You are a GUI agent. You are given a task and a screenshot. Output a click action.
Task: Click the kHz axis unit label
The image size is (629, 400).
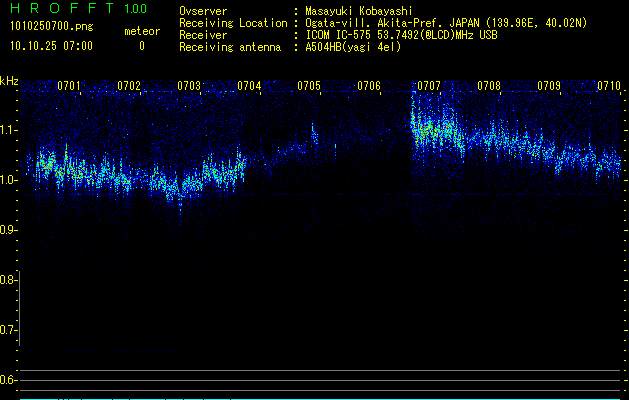[9, 80]
